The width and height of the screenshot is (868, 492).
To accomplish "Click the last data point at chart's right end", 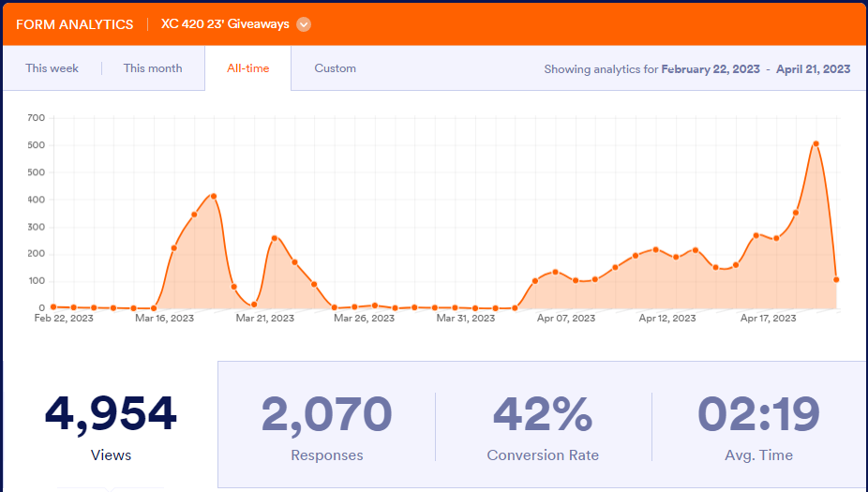I will click(x=836, y=279).
